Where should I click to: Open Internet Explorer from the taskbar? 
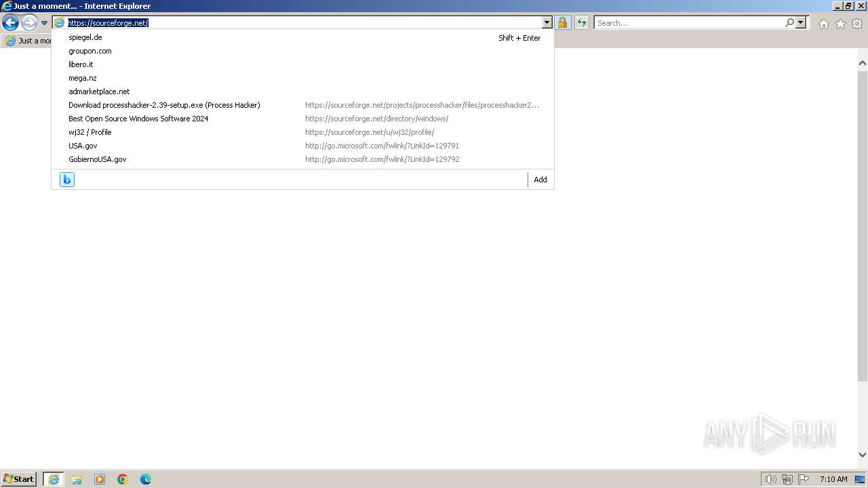click(x=54, y=479)
